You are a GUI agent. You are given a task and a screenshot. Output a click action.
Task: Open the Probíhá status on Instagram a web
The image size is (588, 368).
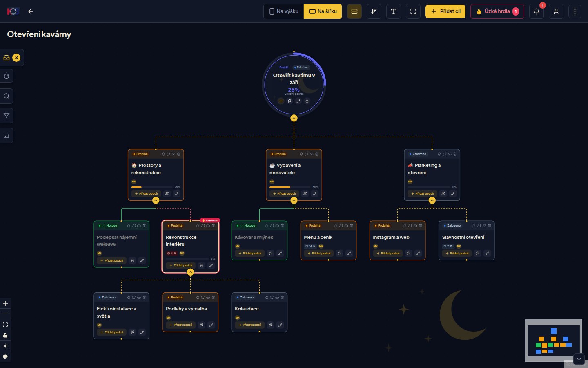pos(382,226)
